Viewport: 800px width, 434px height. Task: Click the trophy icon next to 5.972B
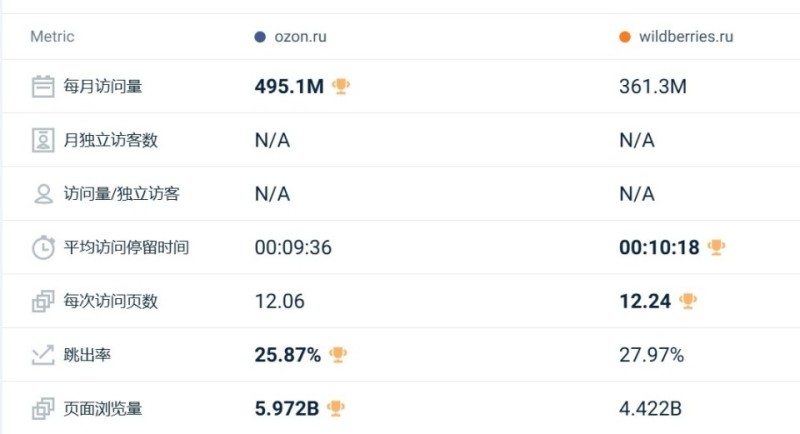(x=336, y=408)
